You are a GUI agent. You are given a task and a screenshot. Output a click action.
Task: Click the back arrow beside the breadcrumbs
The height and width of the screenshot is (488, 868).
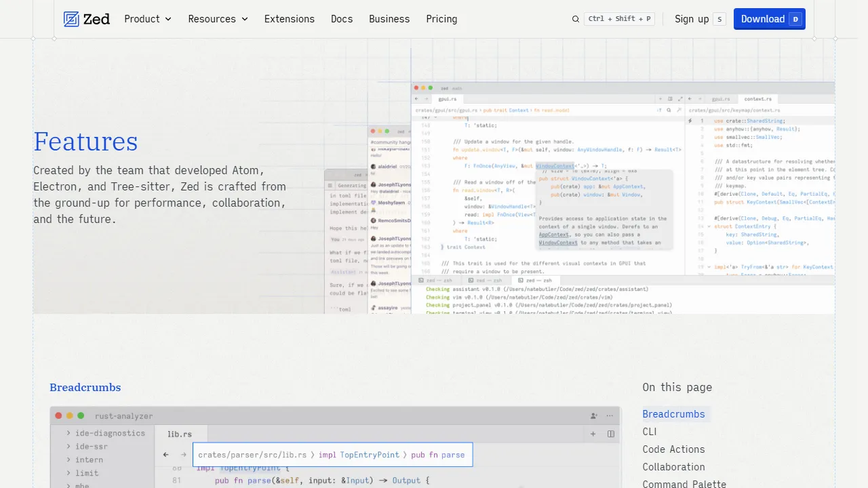[165, 455]
